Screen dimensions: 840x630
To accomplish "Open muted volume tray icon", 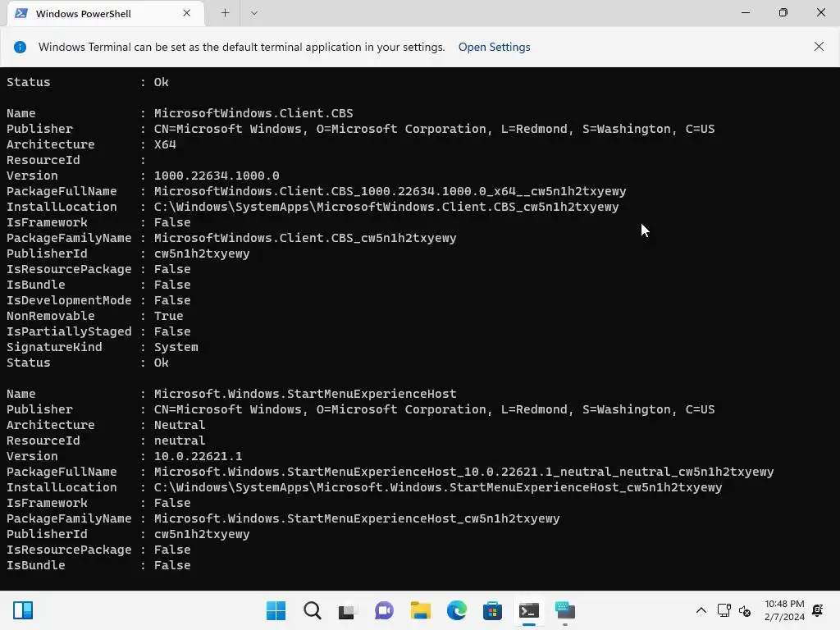I will pos(745,610).
